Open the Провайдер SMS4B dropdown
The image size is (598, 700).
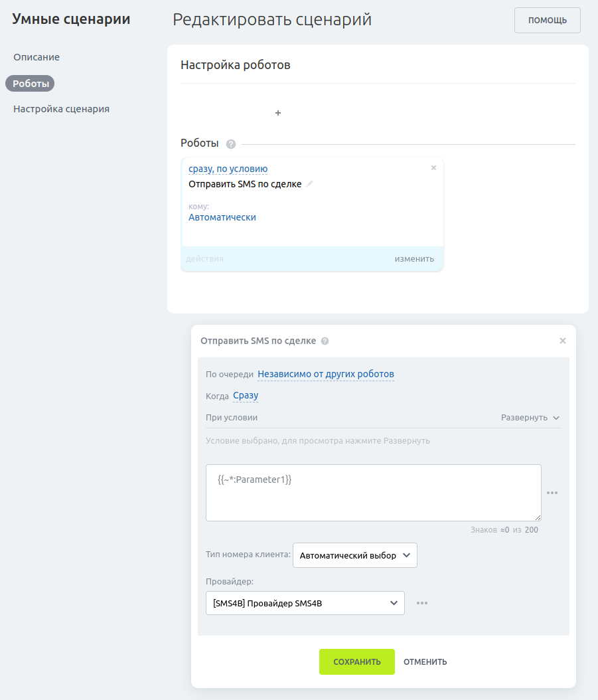pos(305,603)
